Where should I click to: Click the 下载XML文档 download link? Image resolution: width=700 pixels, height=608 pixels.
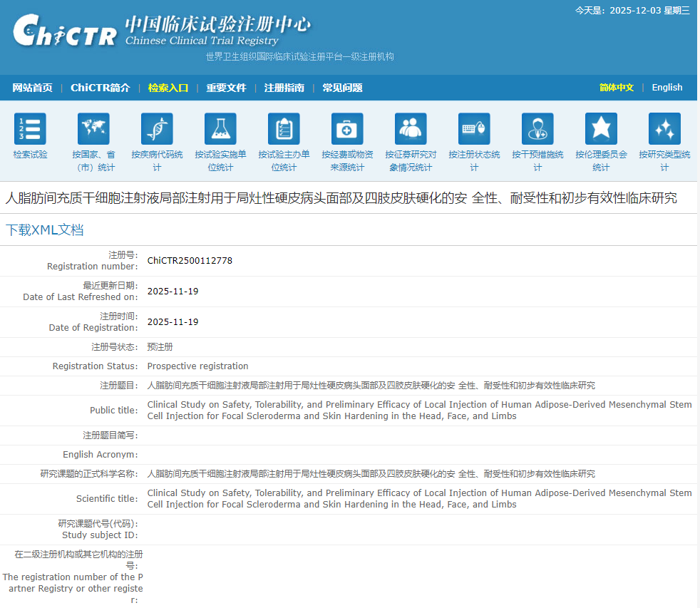[45, 230]
